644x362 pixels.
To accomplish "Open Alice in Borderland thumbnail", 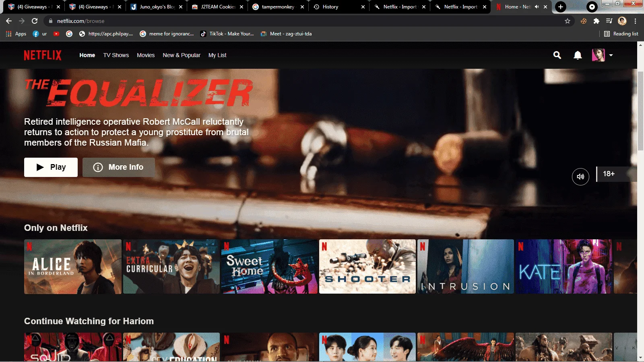I will [x=73, y=267].
